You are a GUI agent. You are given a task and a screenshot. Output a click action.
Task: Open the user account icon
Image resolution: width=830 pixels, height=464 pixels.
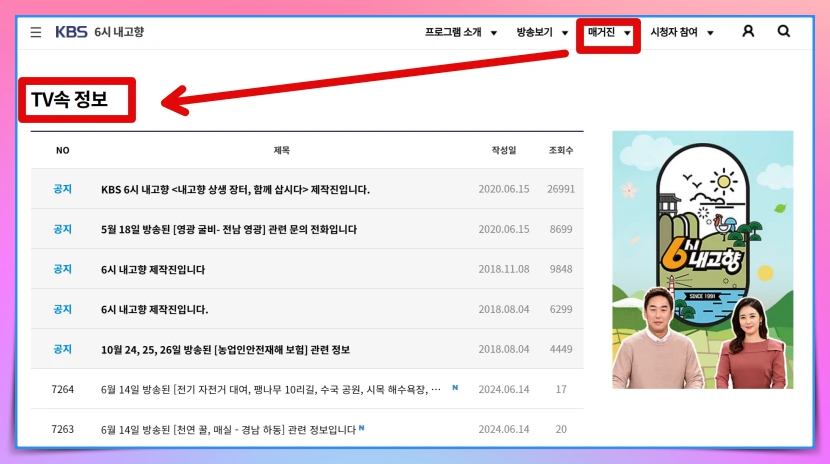(x=748, y=31)
